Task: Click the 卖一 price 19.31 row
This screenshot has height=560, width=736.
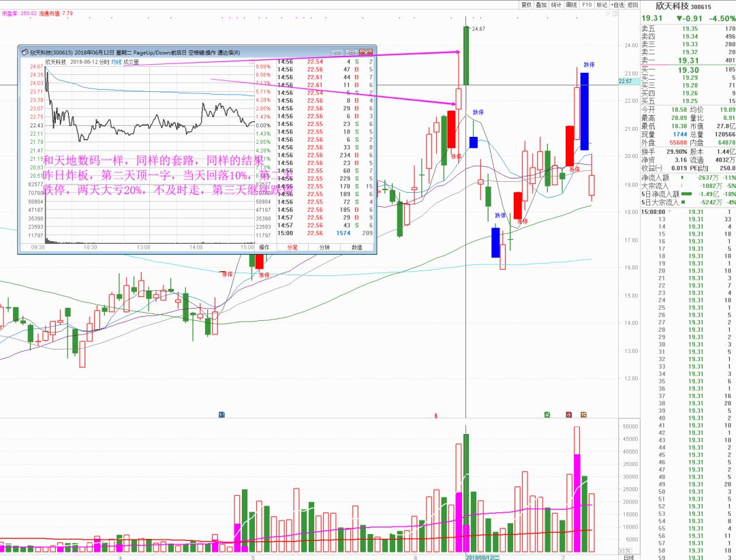Action: pyautogui.click(x=688, y=61)
